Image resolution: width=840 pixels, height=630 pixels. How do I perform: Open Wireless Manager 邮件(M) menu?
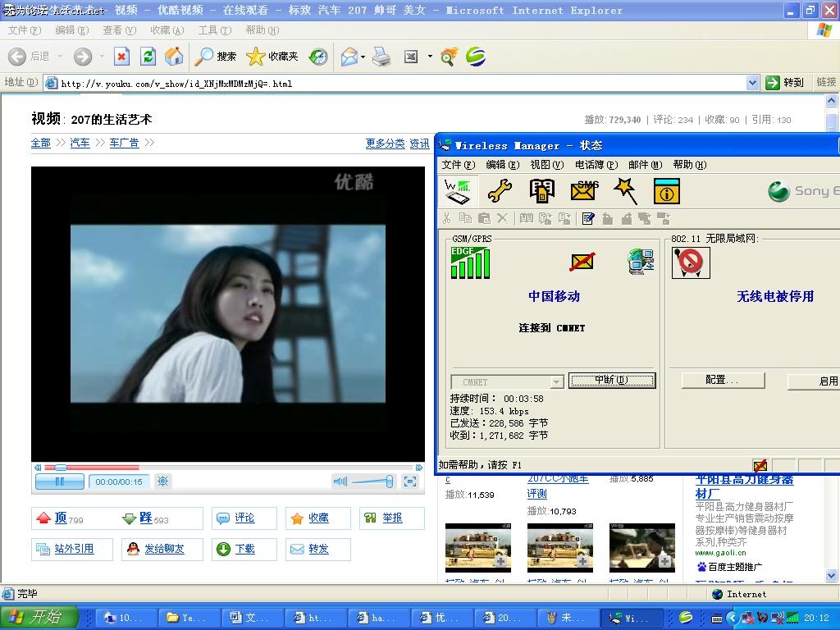point(645,165)
